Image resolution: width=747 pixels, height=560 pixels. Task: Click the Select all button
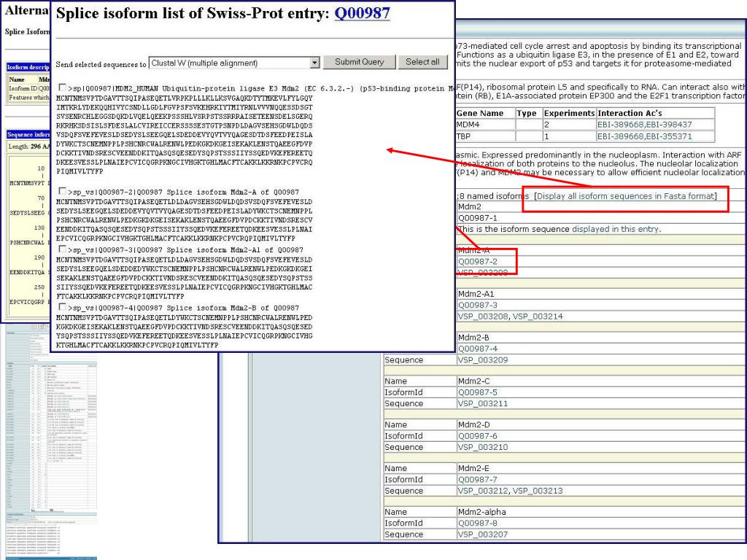click(422, 62)
